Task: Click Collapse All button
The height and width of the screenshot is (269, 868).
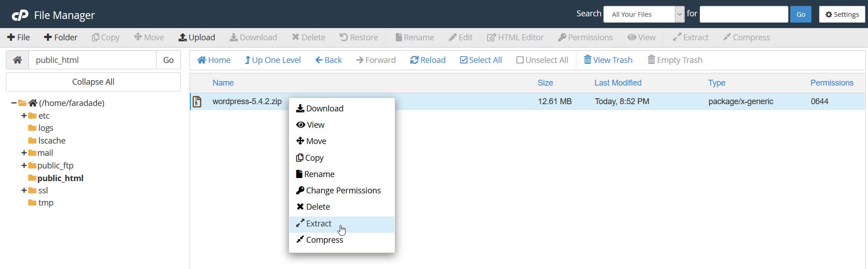Action: [x=93, y=82]
